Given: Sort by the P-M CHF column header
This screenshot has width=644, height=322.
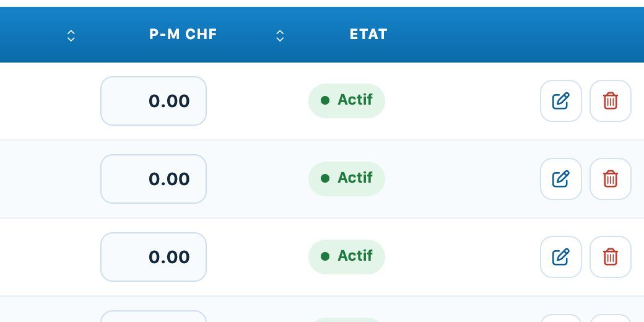Looking at the screenshot, I should [183, 35].
